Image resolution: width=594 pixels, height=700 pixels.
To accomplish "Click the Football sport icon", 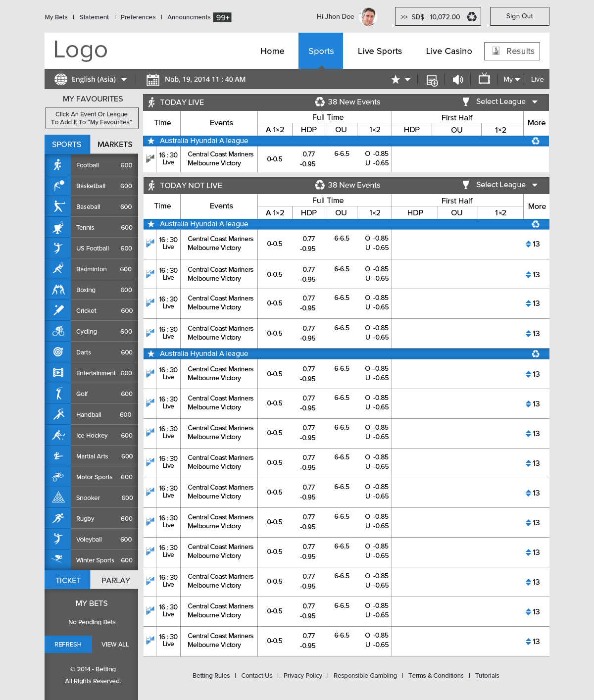I will [x=58, y=165].
